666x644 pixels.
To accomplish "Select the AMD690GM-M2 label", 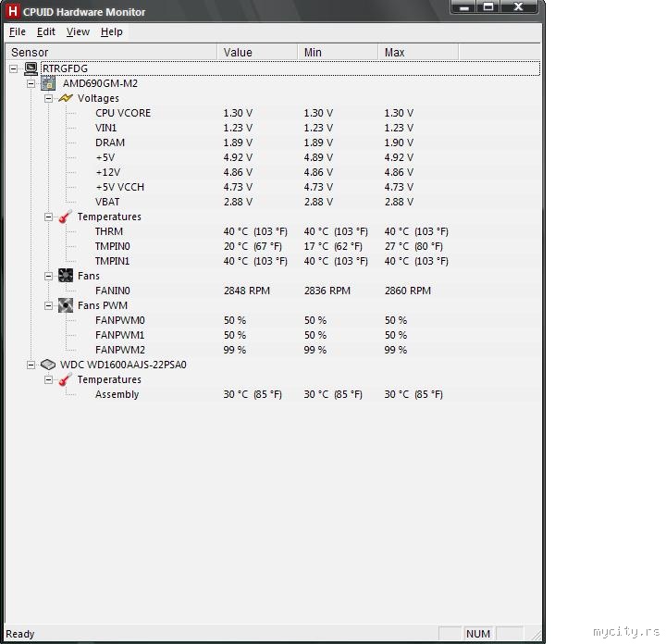I will [x=100, y=83].
